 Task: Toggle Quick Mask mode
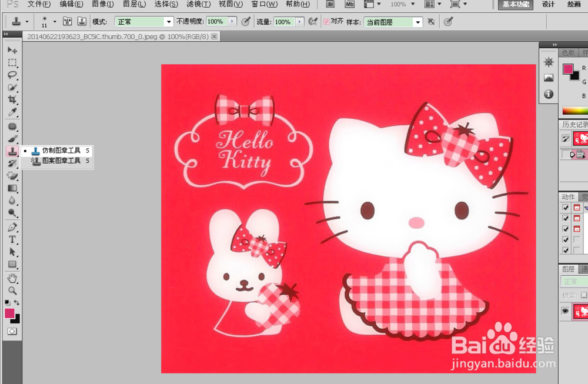pos(12,331)
